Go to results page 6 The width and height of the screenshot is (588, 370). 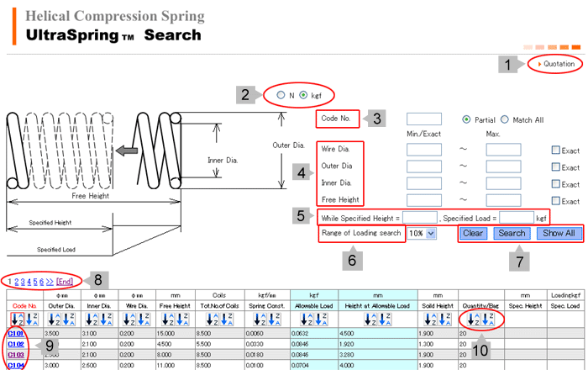[x=41, y=282]
